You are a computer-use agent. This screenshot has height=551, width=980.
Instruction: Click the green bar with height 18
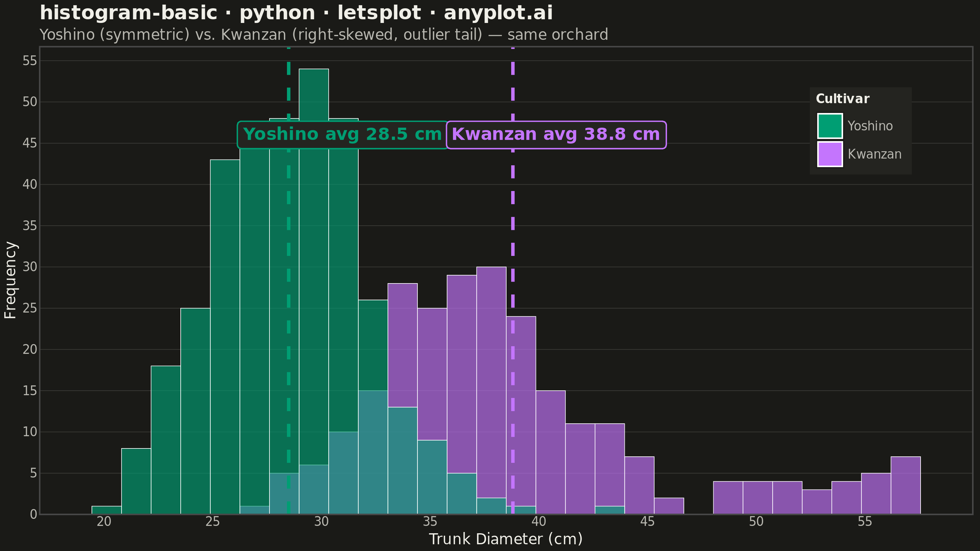click(166, 440)
